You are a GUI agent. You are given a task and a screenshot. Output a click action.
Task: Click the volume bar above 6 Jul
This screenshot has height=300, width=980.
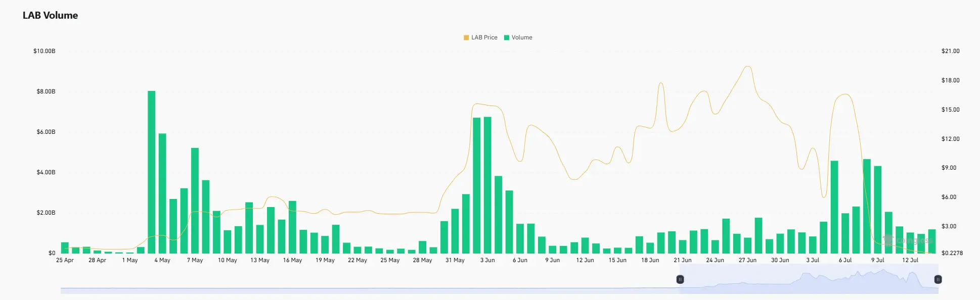[x=845, y=233]
